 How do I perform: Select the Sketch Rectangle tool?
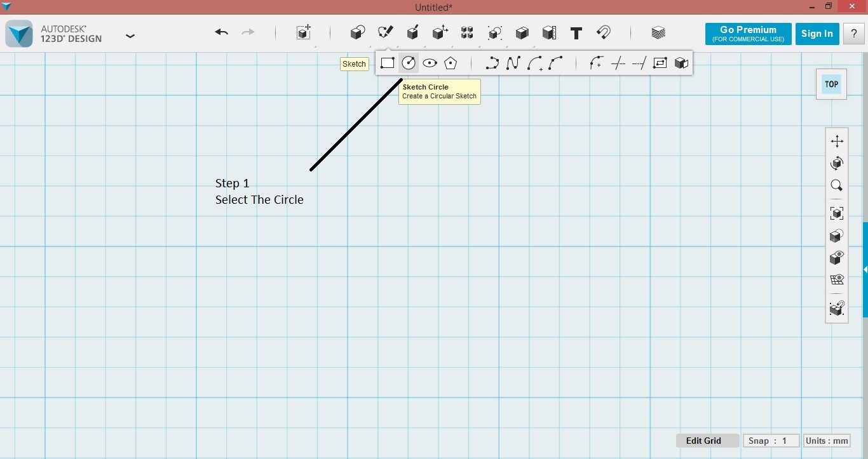click(x=388, y=63)
